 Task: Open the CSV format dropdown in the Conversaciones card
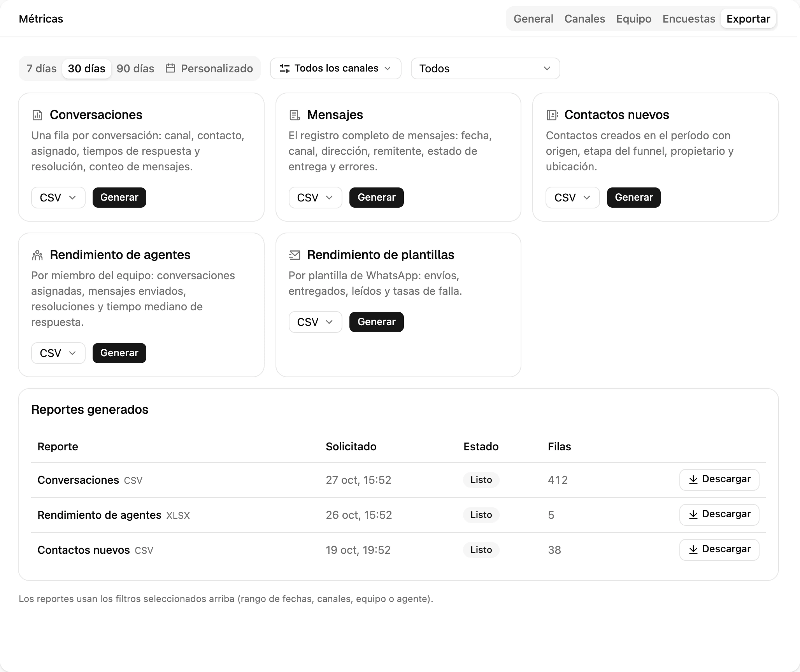pyautogui.click(x=58, y=198)
